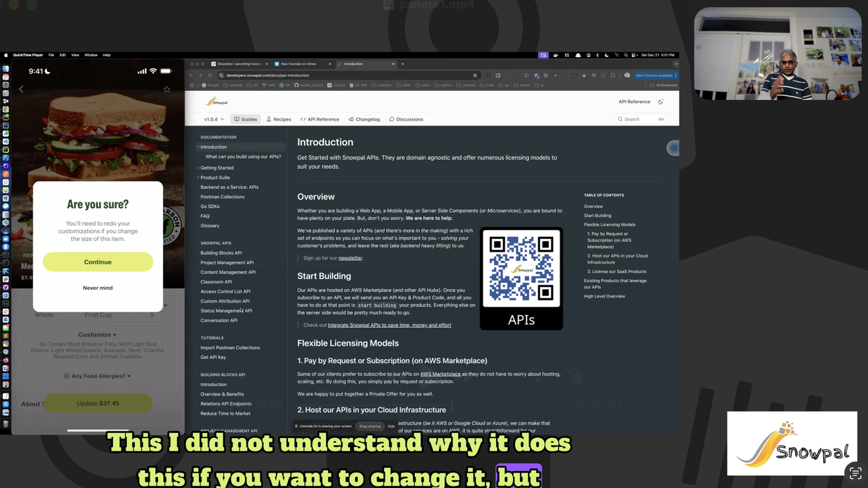The height and width of the screenshot is (488, 868).
Task: Open the AWS bookmark
Action: point(269,85)
